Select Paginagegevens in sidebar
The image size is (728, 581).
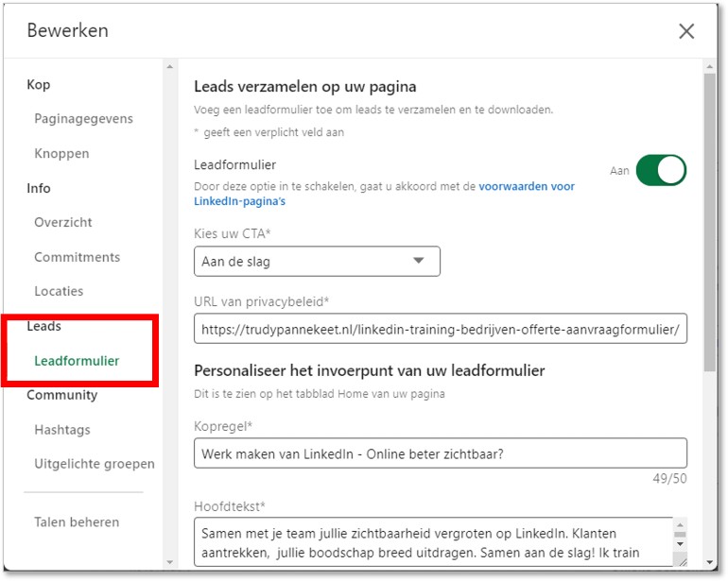click(x=83, y=119)
